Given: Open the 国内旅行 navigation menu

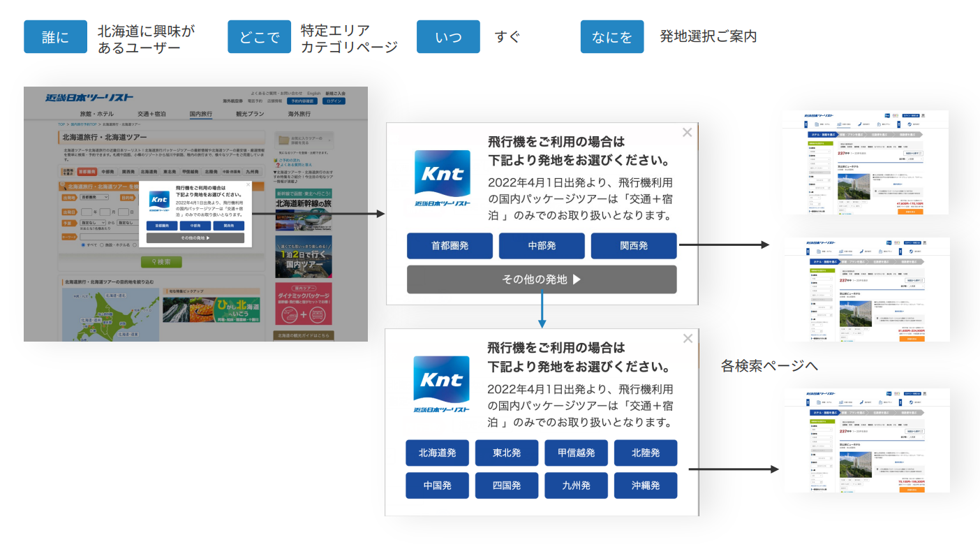Looking at the screenshot, I should 201,114.
